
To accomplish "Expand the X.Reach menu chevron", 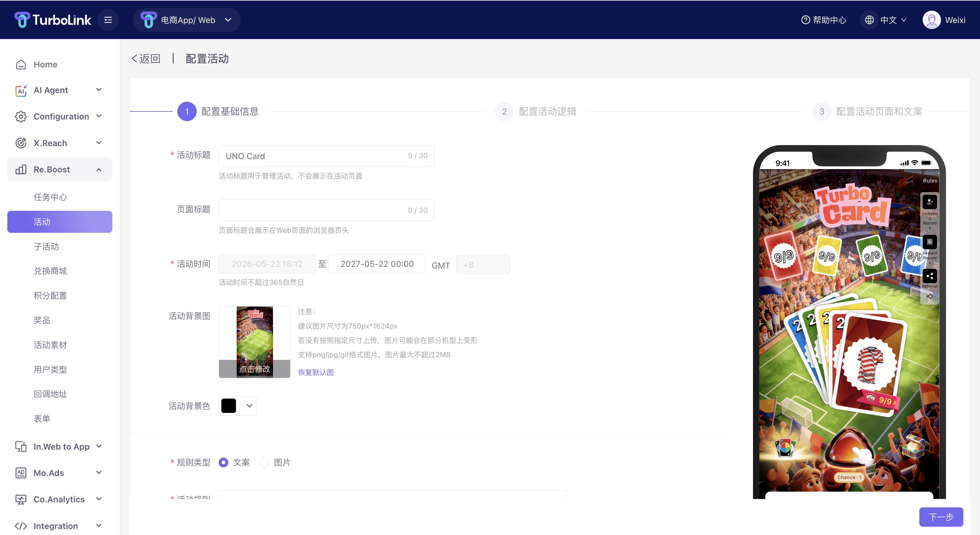I will pos(99,143).
